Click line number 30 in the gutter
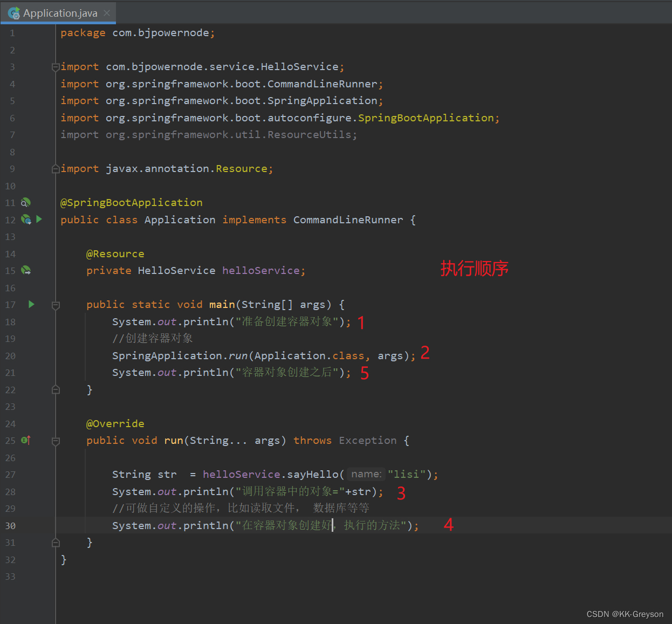This screenshot has width=672, height=624. (10, 526)
